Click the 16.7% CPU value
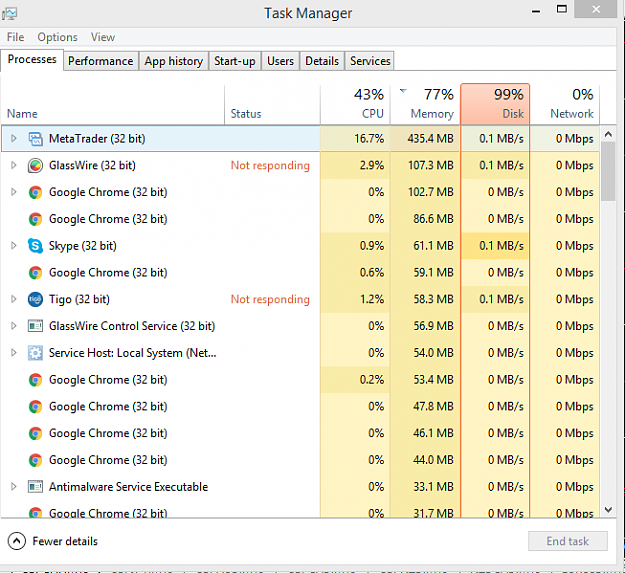625x573 pixels. (369, 139)
